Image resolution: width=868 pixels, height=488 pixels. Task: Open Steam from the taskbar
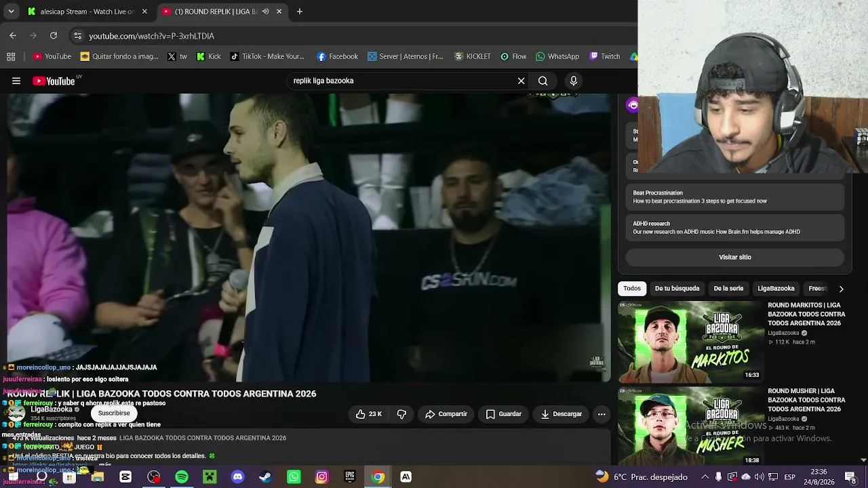click(265, 477)
